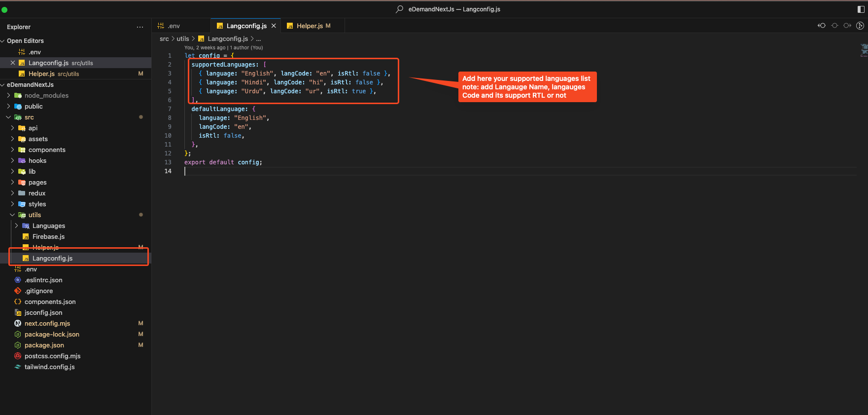The width and height of the screenshot is (868, 415).
Task: Collapse the Open Editors section
Action: (x=3, y=41)
